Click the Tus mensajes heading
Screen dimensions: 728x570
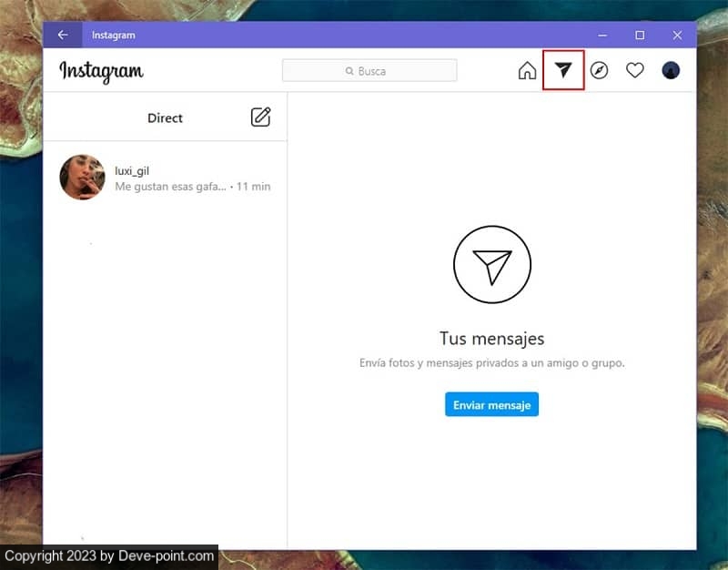tap(491, 339)
